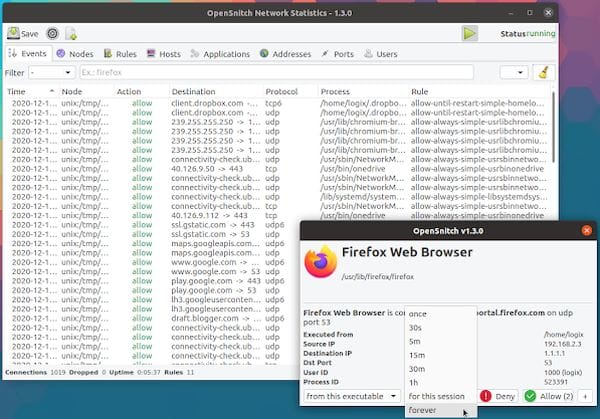Viewport: 600px width, 419px height.
Task: Open preferences via the gear icon
Action: [52, 34]
